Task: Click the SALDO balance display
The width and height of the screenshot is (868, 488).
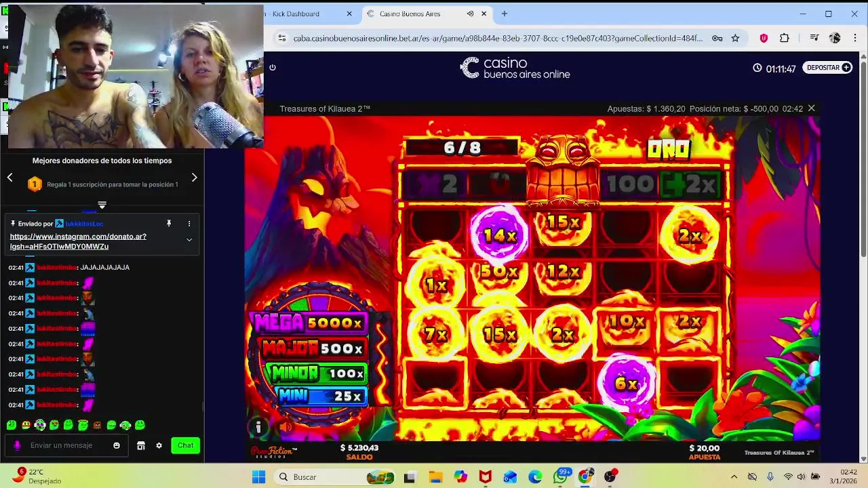Action: [359, 452]
